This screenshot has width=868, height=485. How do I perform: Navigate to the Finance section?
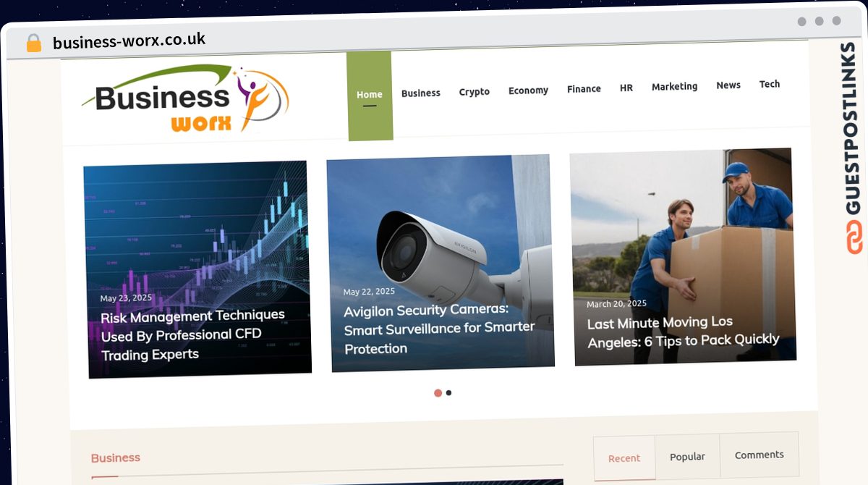(584, 89)
